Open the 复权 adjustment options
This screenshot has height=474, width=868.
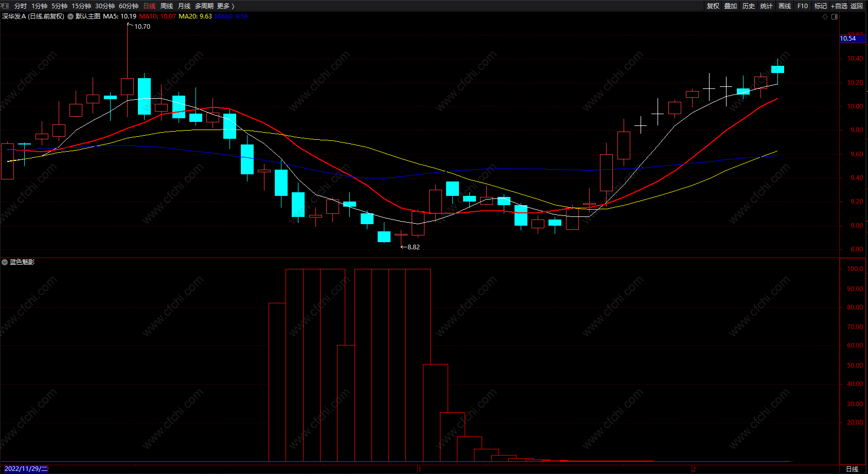(x=713, y=6)
